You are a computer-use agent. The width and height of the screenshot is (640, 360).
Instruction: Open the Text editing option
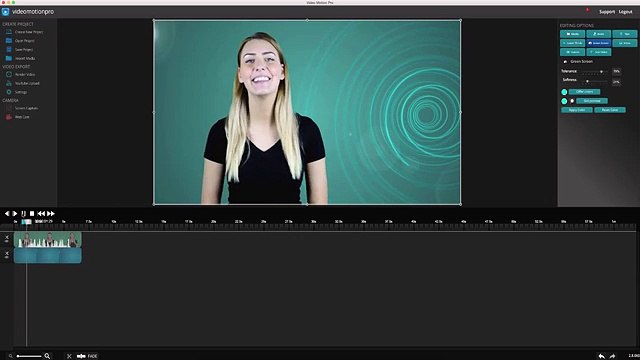[x=625, y=34]
